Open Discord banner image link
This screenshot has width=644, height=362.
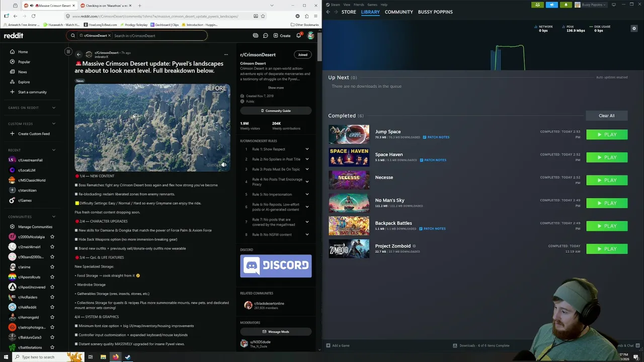[x=276, y=266]
